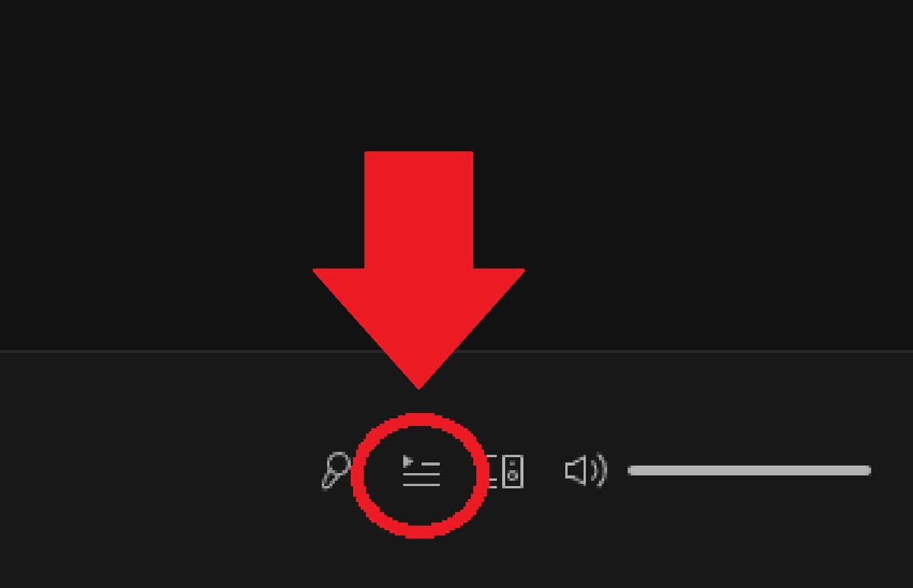Click the round head of the microphone icon
Screen dimensions: 913x588
pyautogui.click(x=339, y=462)
